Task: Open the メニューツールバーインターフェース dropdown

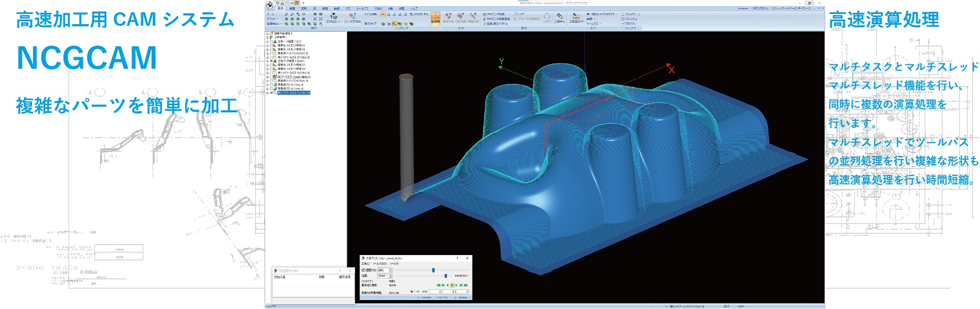Action: [x=791, y=8]
